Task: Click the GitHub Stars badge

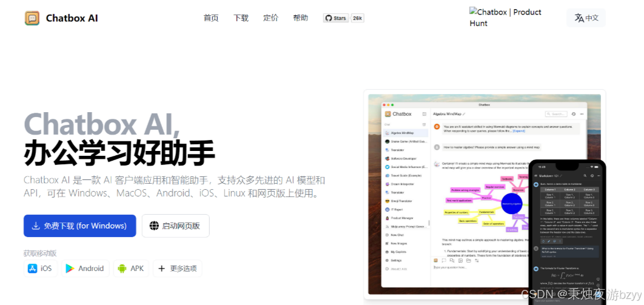Action: [336, 18]
